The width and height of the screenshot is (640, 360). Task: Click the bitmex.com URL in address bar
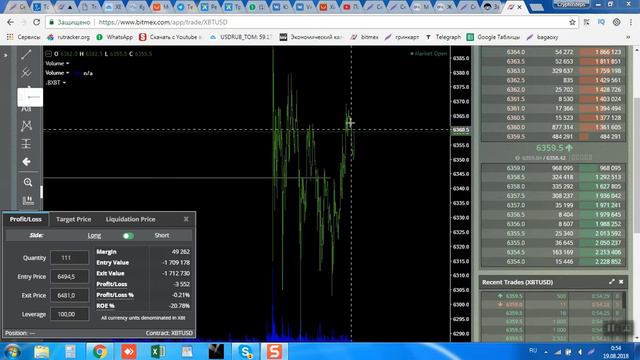tap(163, 22)
